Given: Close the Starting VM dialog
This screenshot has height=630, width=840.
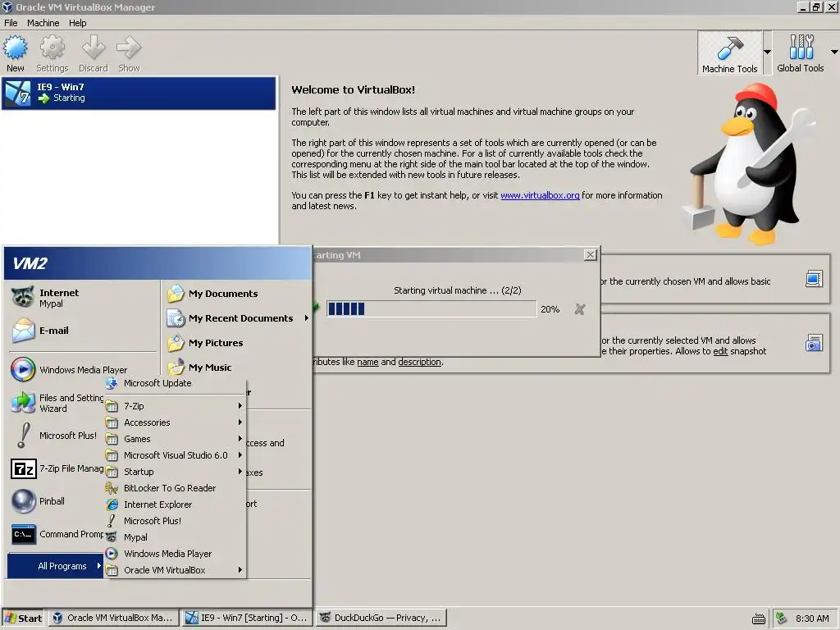Looking at the screenshot, I should (590, 255).
